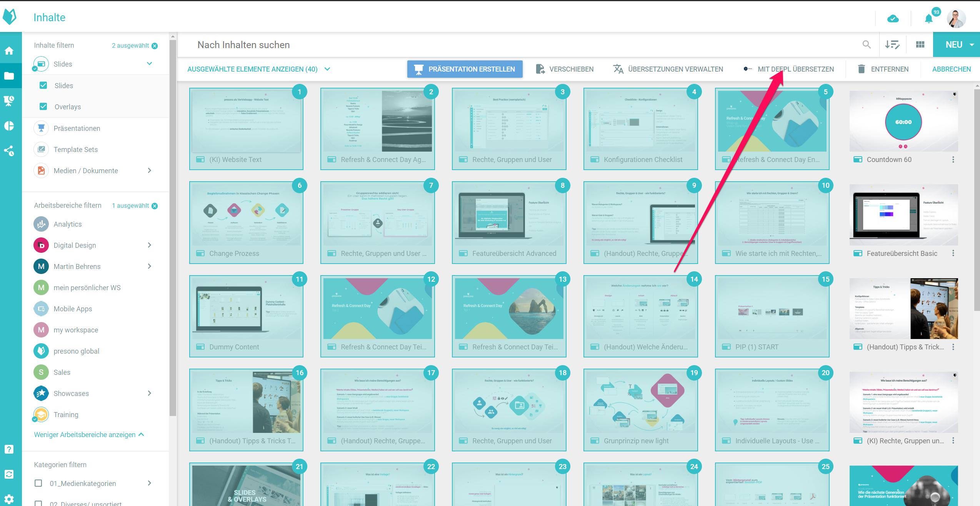The image size is (980, 506).
Task: Click Abbrechen to cancel selection
Action: (952, 69)
